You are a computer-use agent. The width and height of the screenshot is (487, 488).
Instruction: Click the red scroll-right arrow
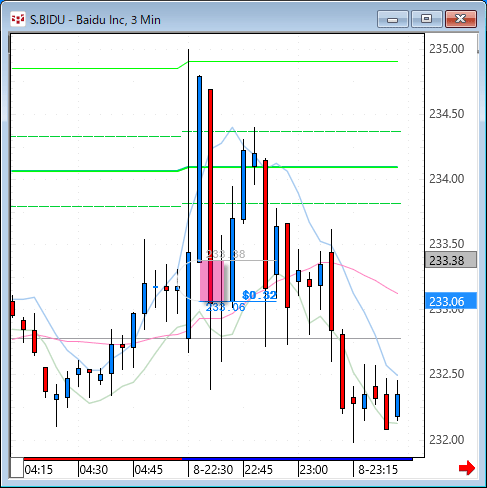tap(467, 468)
